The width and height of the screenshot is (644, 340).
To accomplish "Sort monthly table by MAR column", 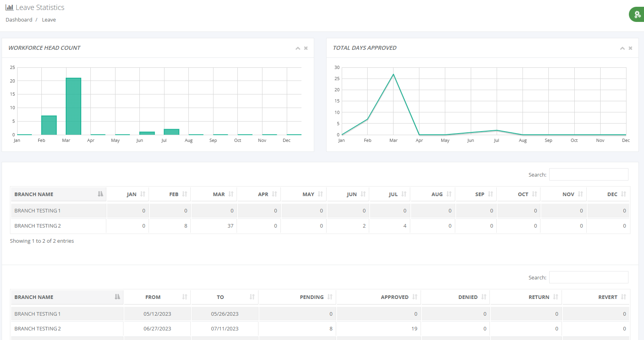I will (219, 194).
